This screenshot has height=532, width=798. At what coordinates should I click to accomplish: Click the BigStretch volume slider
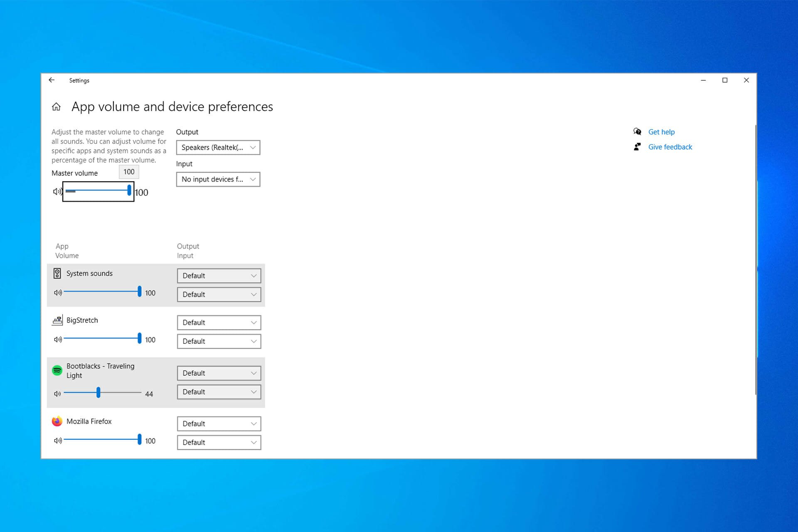(x=102, y=338)
